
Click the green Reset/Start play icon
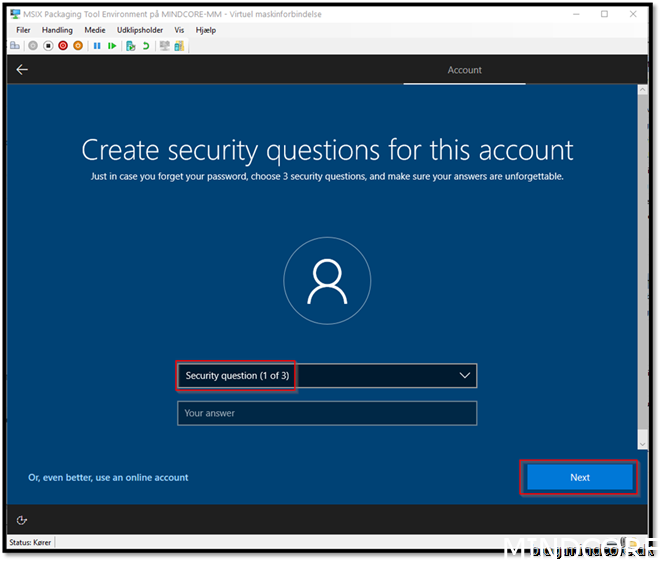click(x=112, y=46)
